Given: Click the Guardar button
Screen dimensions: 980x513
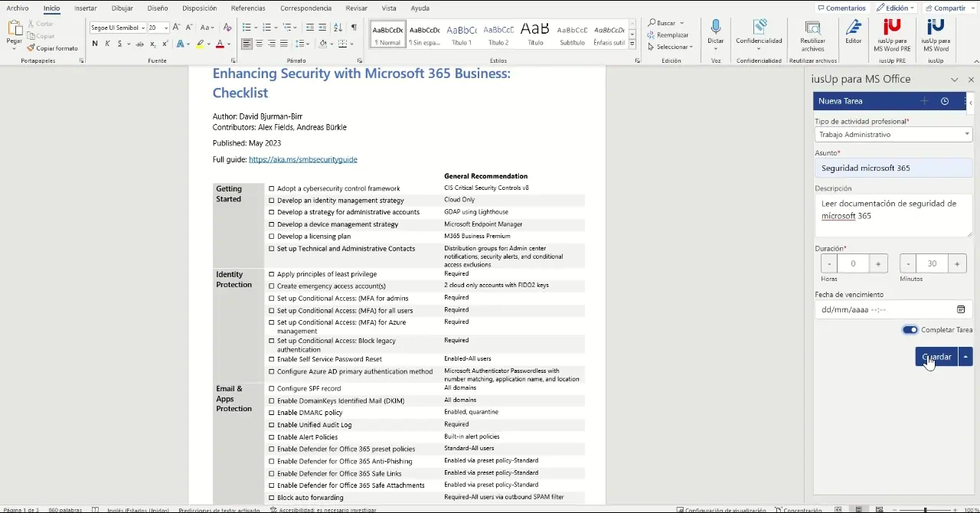Looking at the screenshot, I should 936,357.
